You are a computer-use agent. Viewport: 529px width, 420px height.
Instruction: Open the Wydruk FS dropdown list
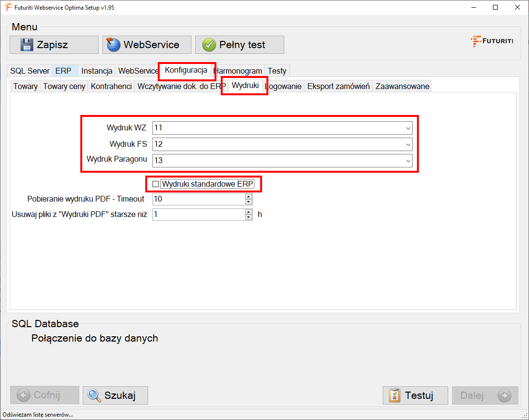(x=408, y=144)
